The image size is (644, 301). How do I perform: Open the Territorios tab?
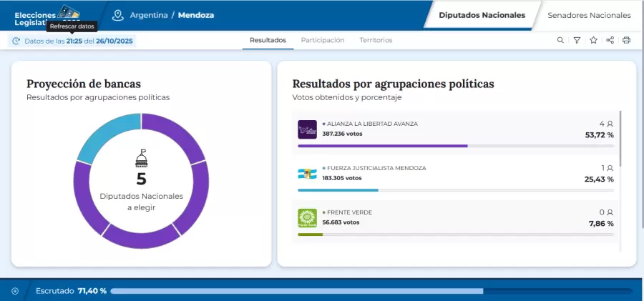click(376, 40)
